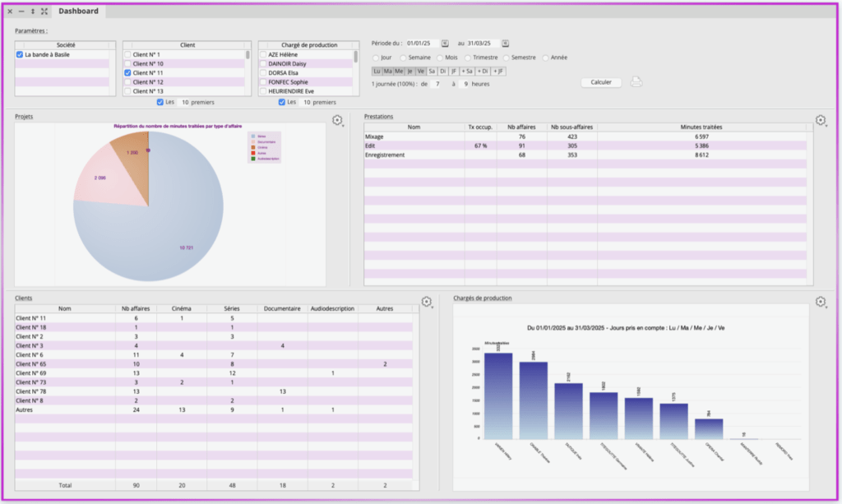
Task: Open Chargés de production gear settings
Action: [820, 302]
